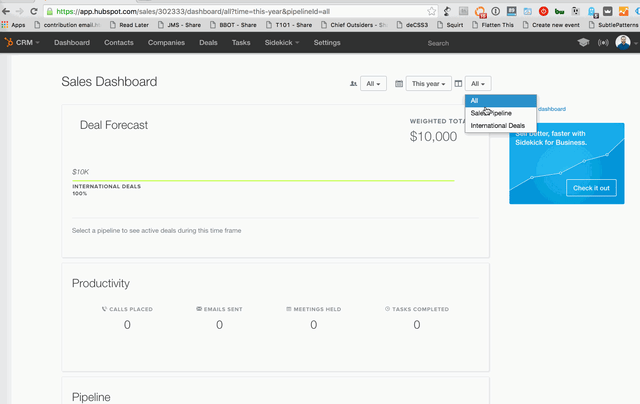Click the calendar icon beside This year
This screenshot has width=640, height=404.
[399, 84]
